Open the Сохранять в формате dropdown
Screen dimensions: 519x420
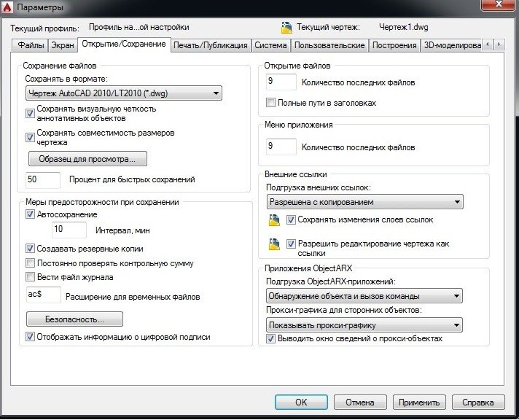point(124,93)
